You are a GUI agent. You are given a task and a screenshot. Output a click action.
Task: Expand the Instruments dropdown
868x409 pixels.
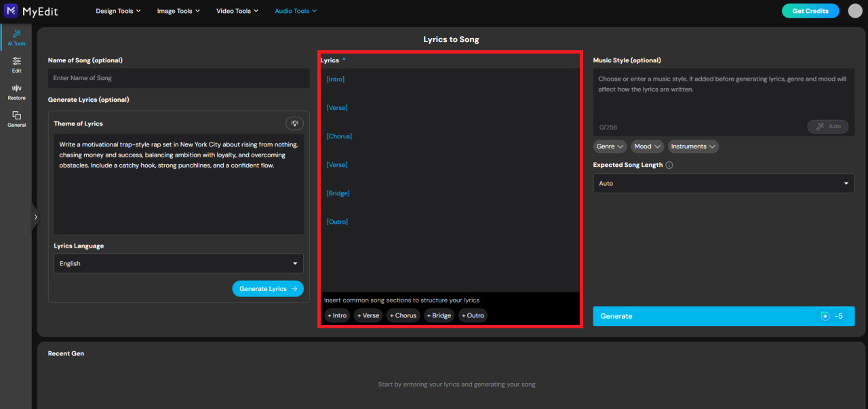click(692, 146)
